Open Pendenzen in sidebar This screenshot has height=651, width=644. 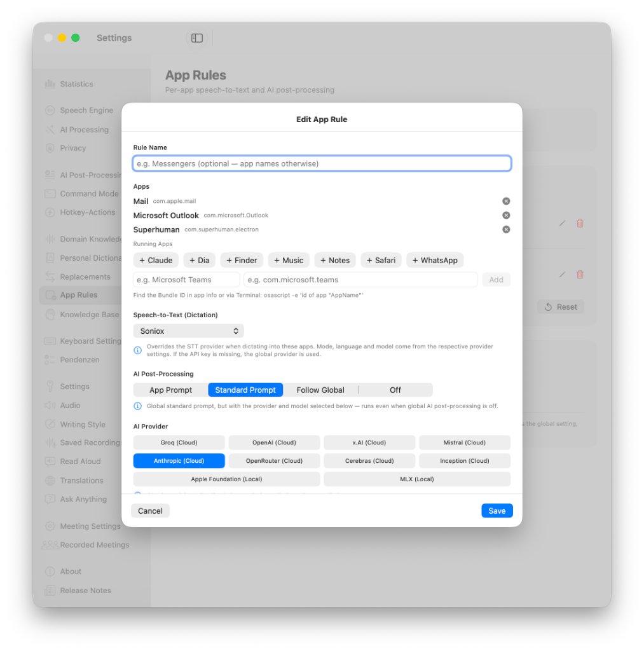click(79, 360)
